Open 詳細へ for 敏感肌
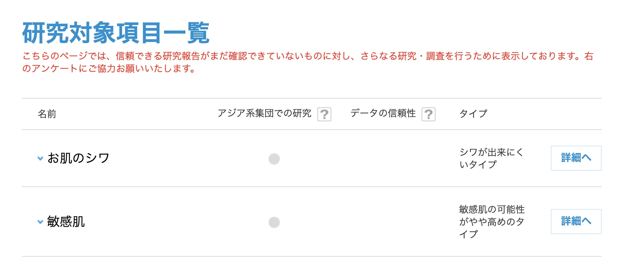The height and width of the screenshot is (274, 644). pyautogui.click(x=575, y=221)
